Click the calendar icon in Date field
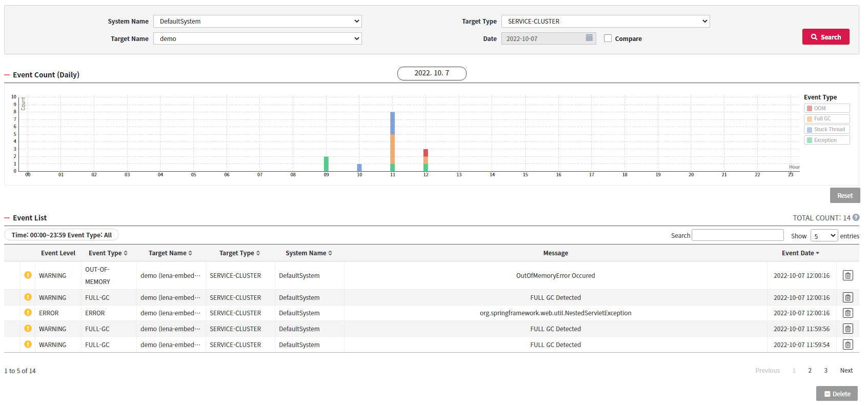868x406 pixels. tap(589, 38)
